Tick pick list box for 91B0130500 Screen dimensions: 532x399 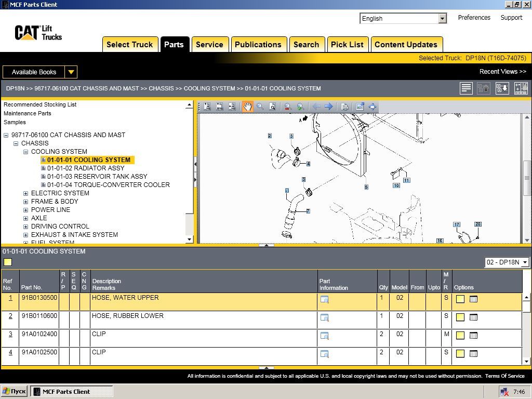click(460, 299)
